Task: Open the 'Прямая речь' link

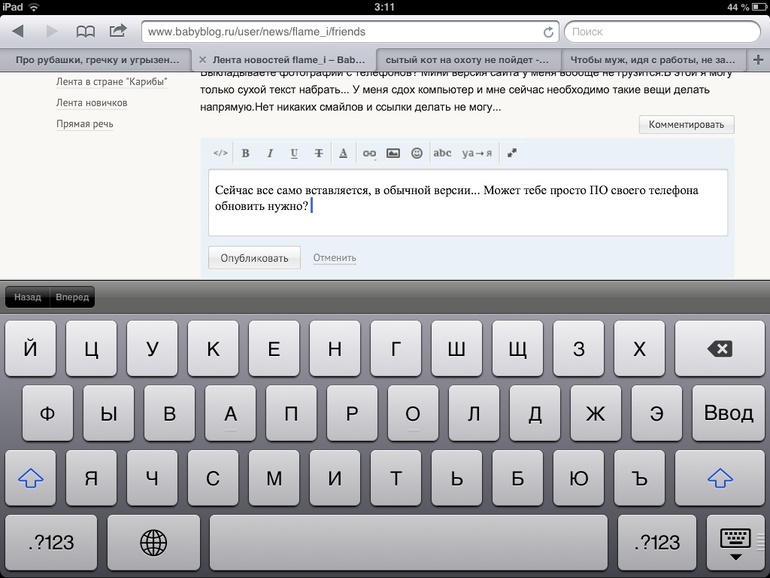Action: [84, 124]
